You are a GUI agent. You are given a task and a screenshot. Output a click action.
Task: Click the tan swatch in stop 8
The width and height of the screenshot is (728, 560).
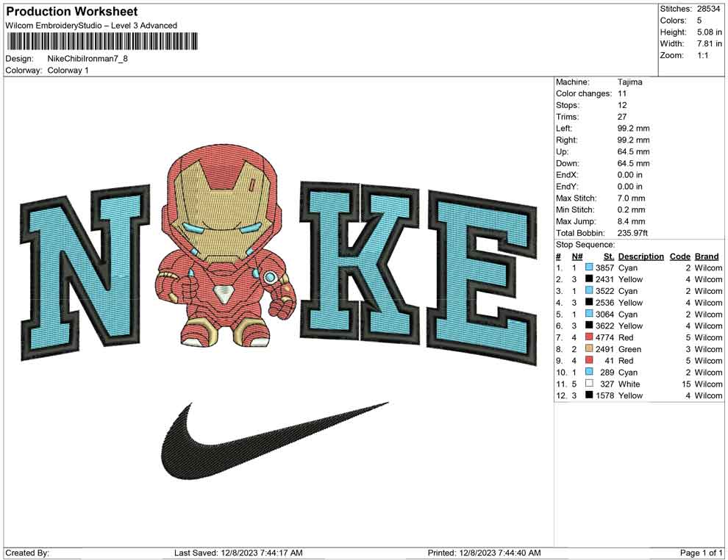point(589,348)
